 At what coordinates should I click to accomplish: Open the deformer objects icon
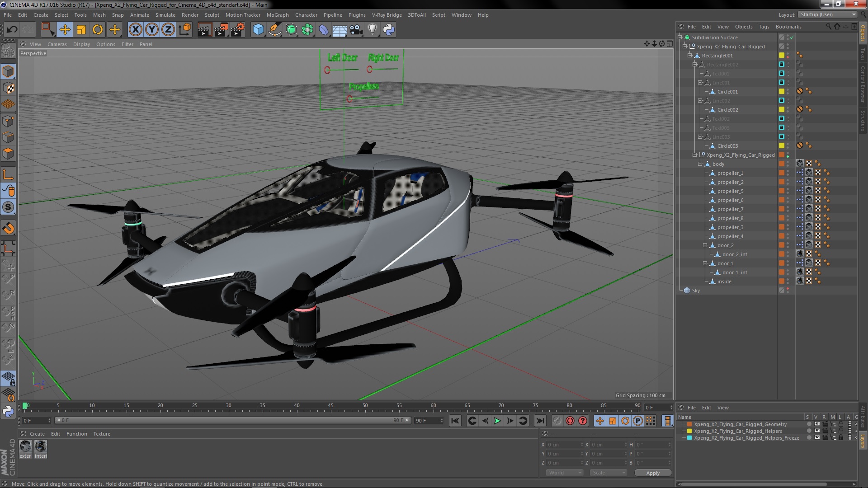(x=324, y=30)
